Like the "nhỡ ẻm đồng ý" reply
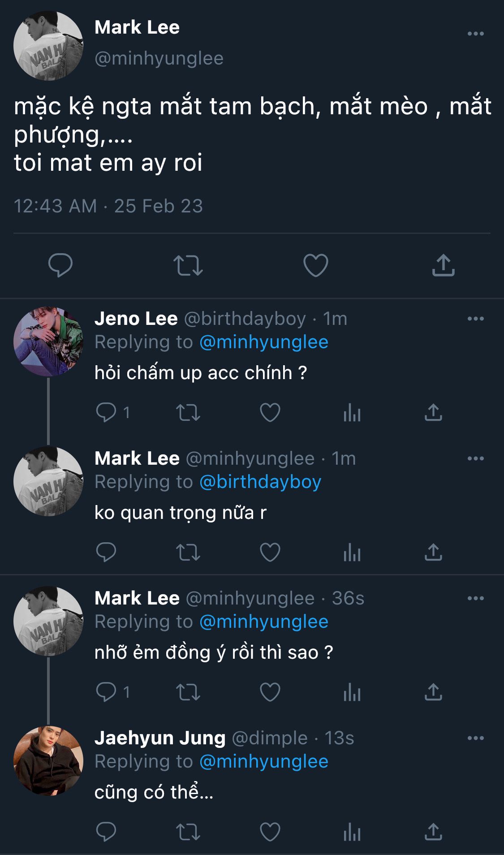 pos(270,692)
